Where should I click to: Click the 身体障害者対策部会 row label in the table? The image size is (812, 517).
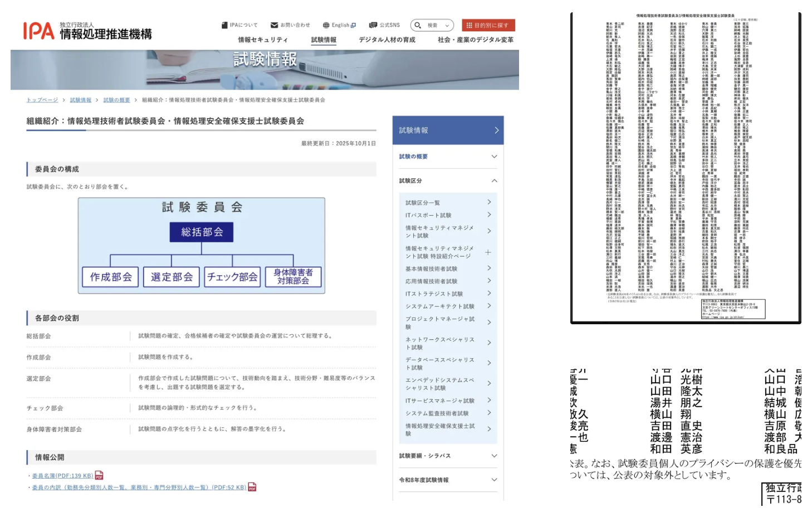coord(55,430)
